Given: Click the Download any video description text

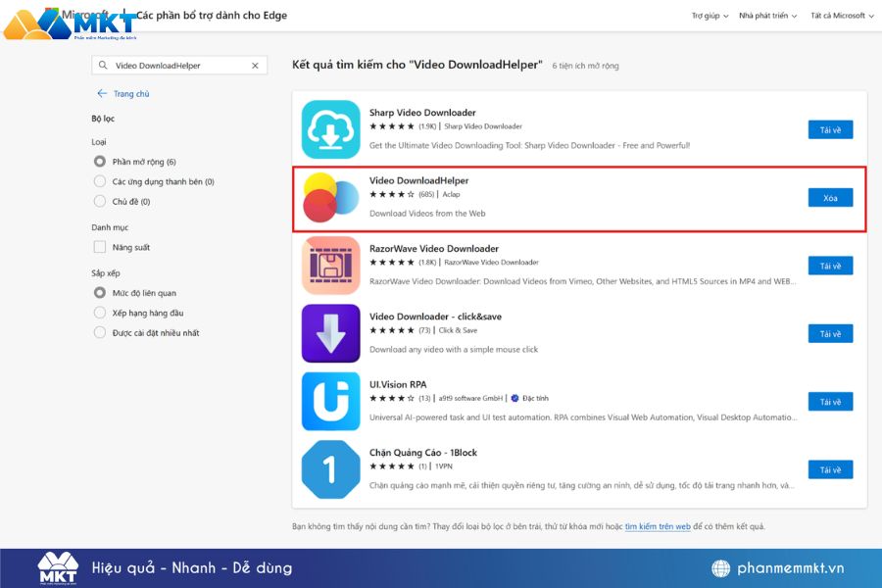Looking at the screenshot, I should (x=454, y=350).
